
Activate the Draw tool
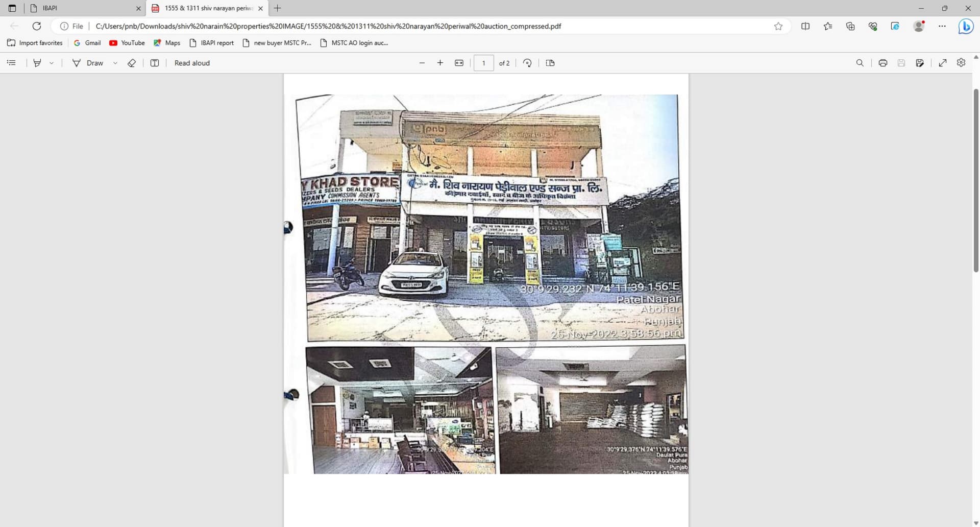[x=88, y=63]
